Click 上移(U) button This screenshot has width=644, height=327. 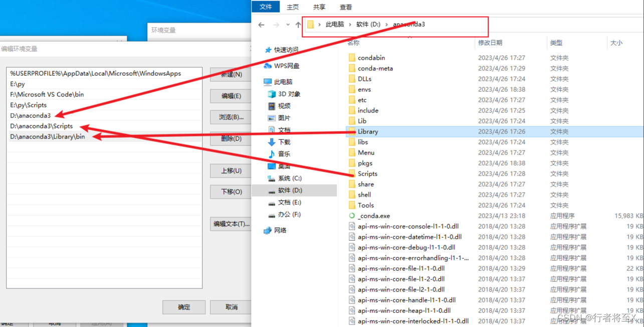[x=231, y=171]
